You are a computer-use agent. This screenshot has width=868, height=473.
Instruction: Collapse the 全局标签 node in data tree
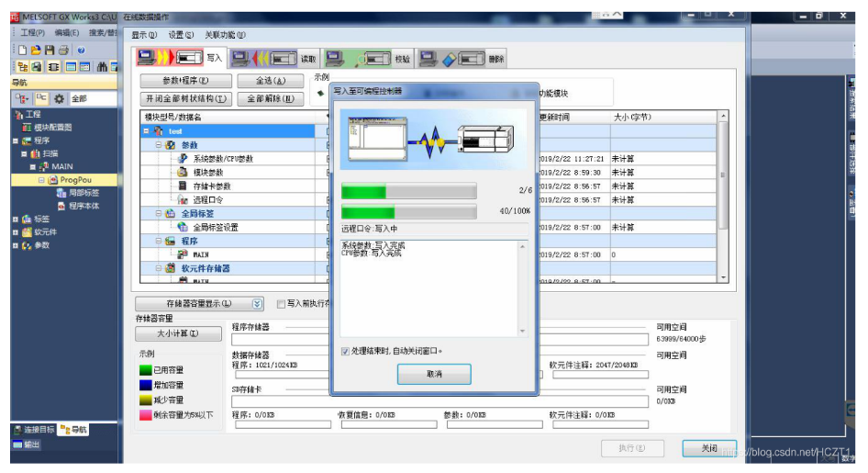click(159, 213)
